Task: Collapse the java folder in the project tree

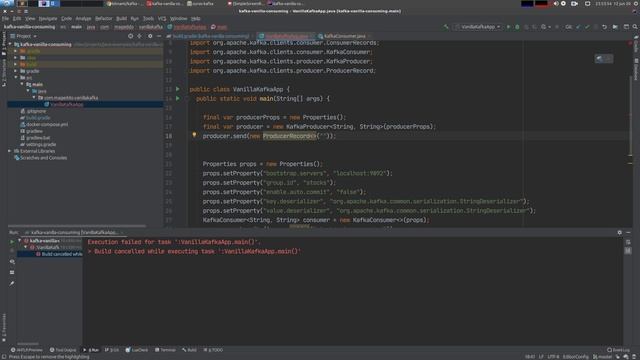Action: tap(28, 91)
